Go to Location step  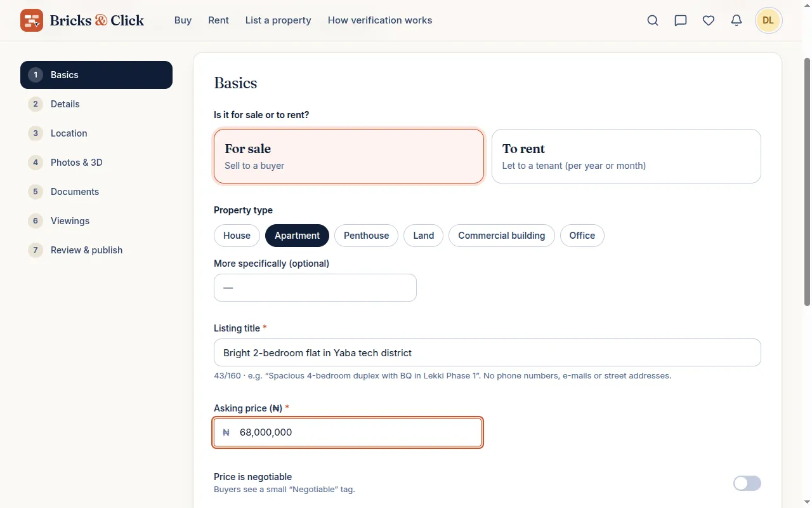click(96, 133)
